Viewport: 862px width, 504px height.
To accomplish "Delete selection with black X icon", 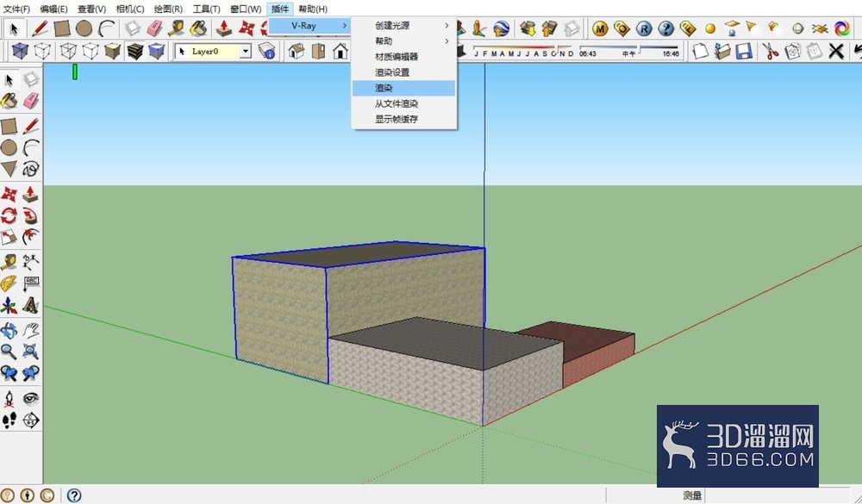I will coord(836,51).
